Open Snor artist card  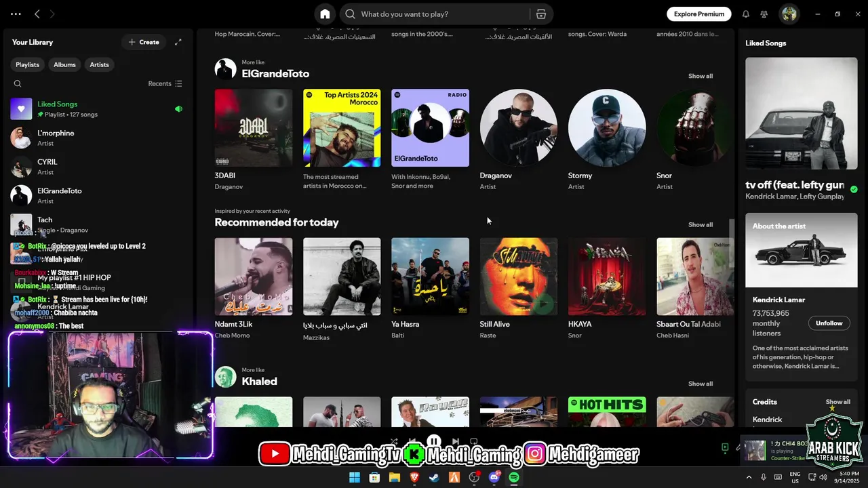point(695,140)
